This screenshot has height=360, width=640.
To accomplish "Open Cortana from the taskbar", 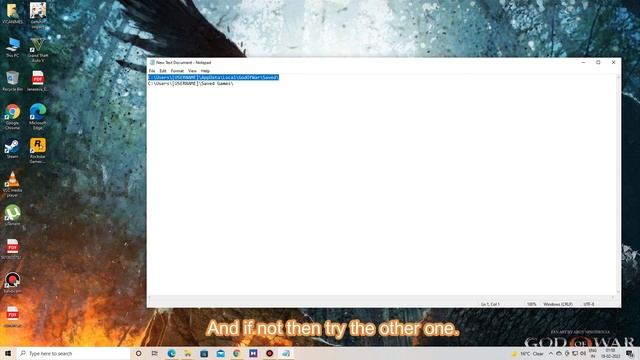I will [138, 353].
